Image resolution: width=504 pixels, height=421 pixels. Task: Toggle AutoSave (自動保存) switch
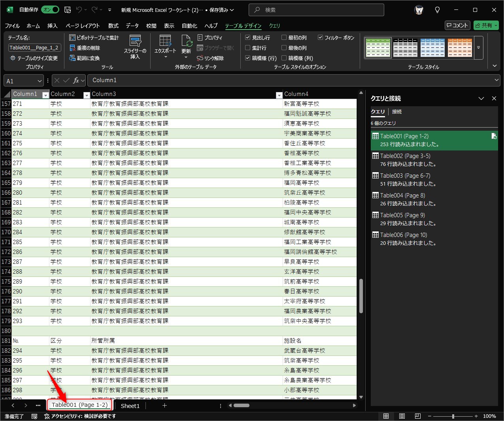pyautogui.click(x=51, y=9)
